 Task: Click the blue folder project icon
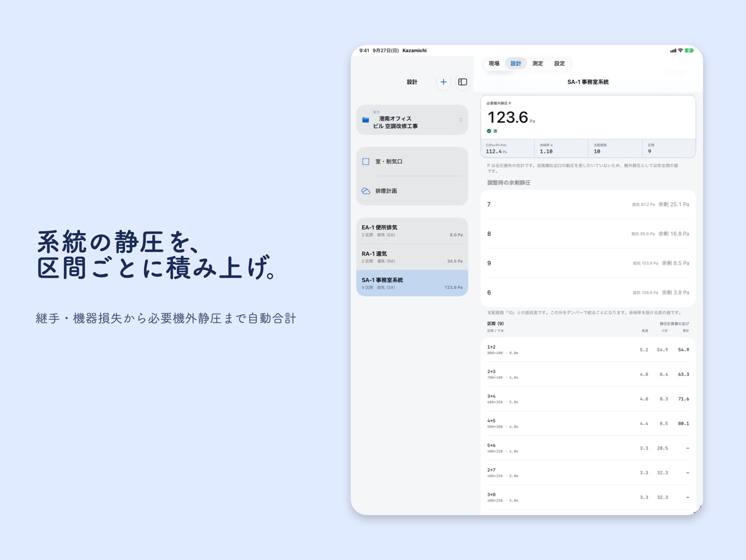click(365, 120)
